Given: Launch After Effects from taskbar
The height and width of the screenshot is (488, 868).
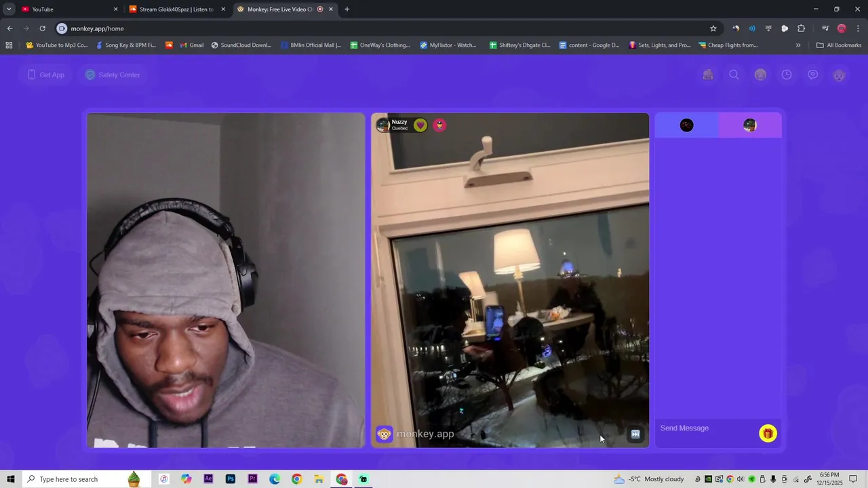Looking at the screenshot, I should (208, 479).
